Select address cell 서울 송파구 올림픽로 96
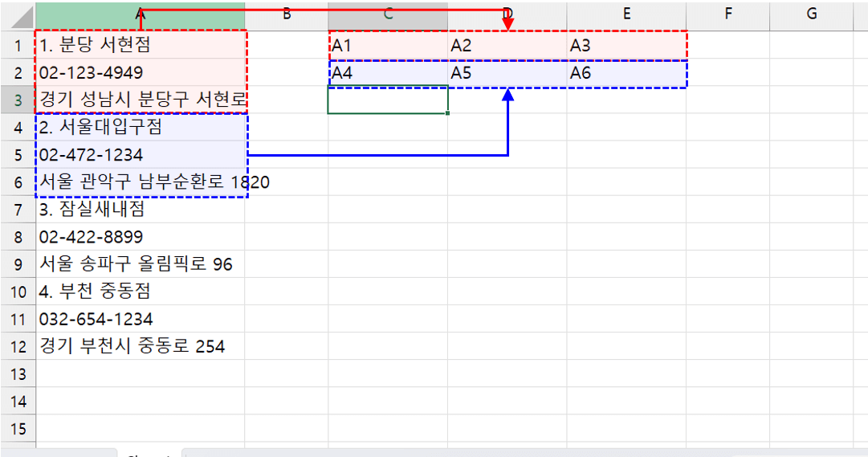Image resolution: width=868 pixels, height=457 pixels. 140,264
